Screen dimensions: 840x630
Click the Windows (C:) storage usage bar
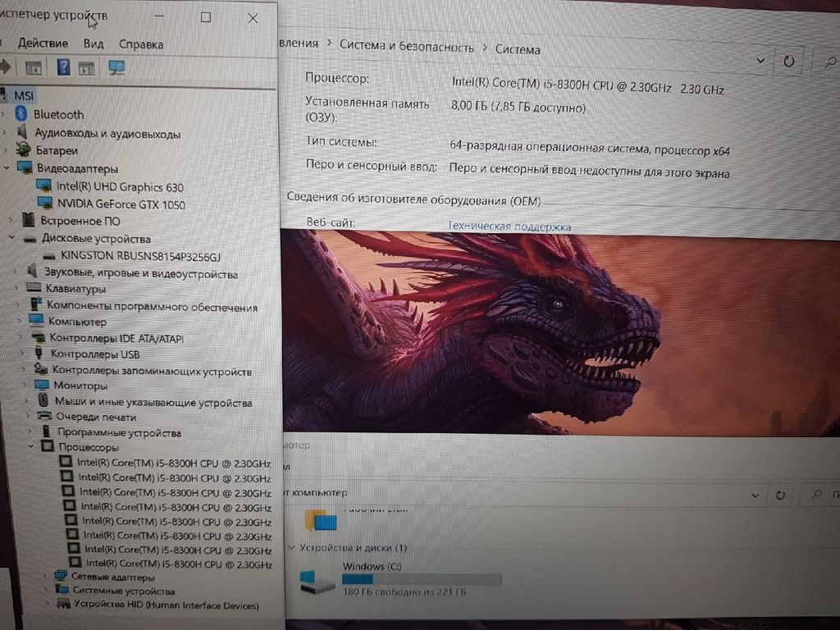pos(421,579)
